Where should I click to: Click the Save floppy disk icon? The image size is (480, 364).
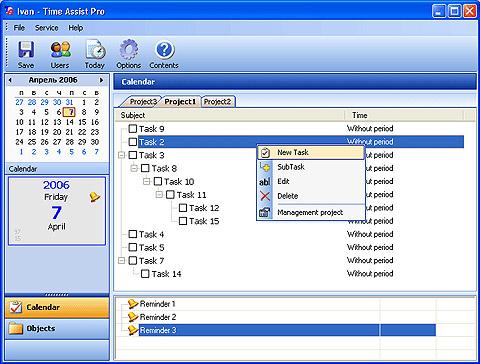pyautogui.click(x=26, y=49)
